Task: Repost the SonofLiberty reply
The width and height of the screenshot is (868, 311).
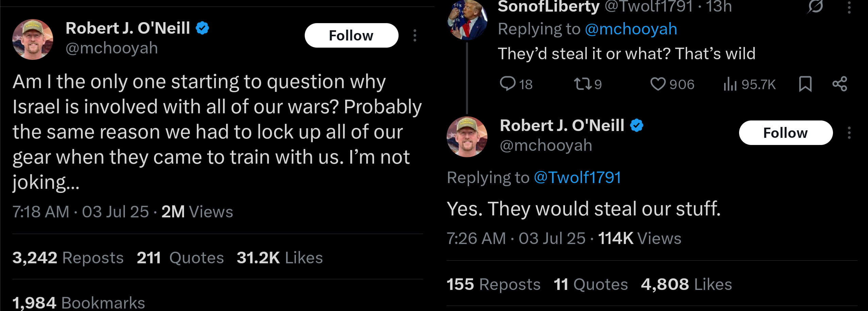Action: (x=583, y=84)
